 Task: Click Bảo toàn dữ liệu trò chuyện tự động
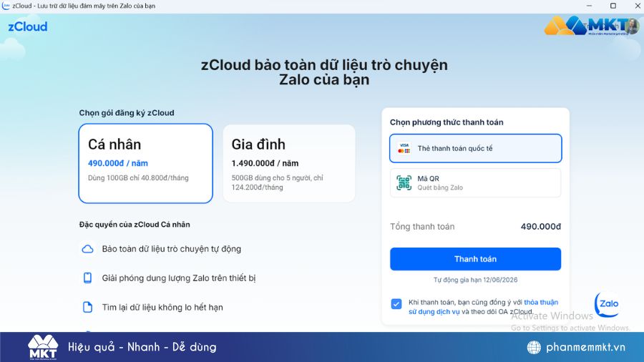[x=172, y=249]
